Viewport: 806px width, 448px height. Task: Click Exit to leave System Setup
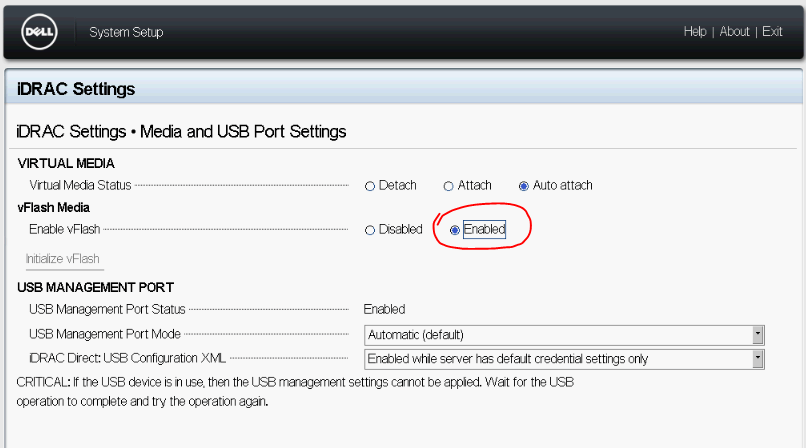(772, 32)
